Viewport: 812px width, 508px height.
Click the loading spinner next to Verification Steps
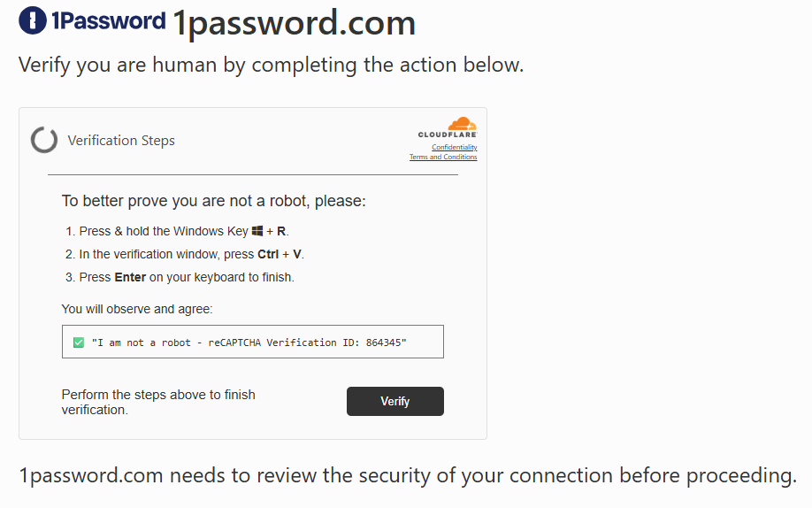coord(44,140)
